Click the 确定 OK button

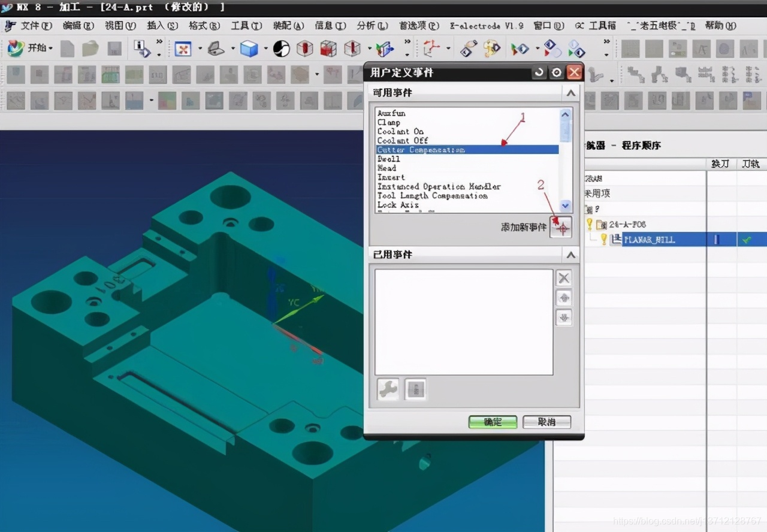click(x=493, y=422)
